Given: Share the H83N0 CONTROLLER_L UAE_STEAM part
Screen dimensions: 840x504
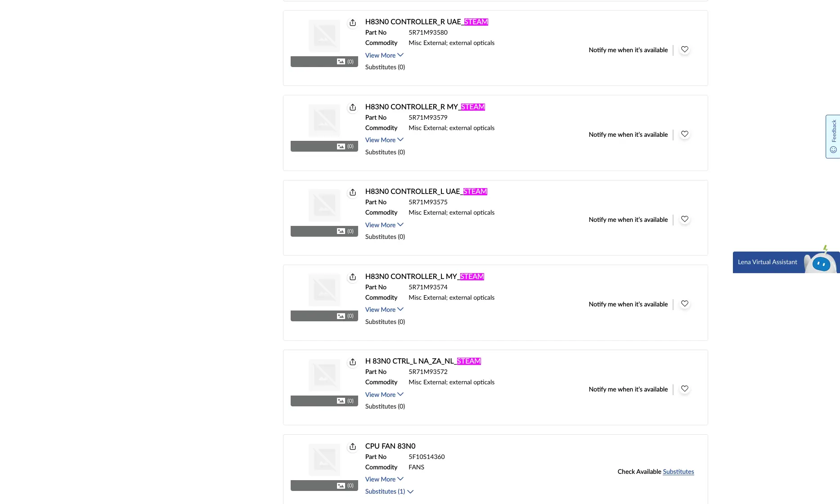Looking at the screenshot, I should [353, 192].
